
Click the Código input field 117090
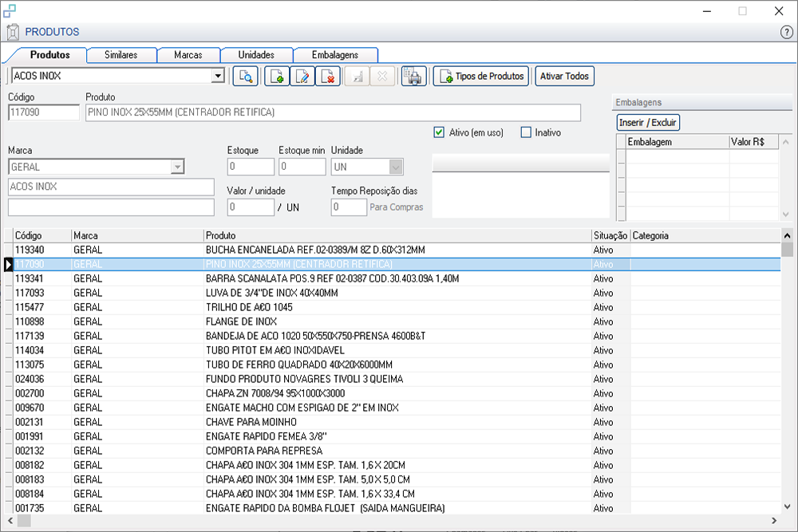(44, 112)
